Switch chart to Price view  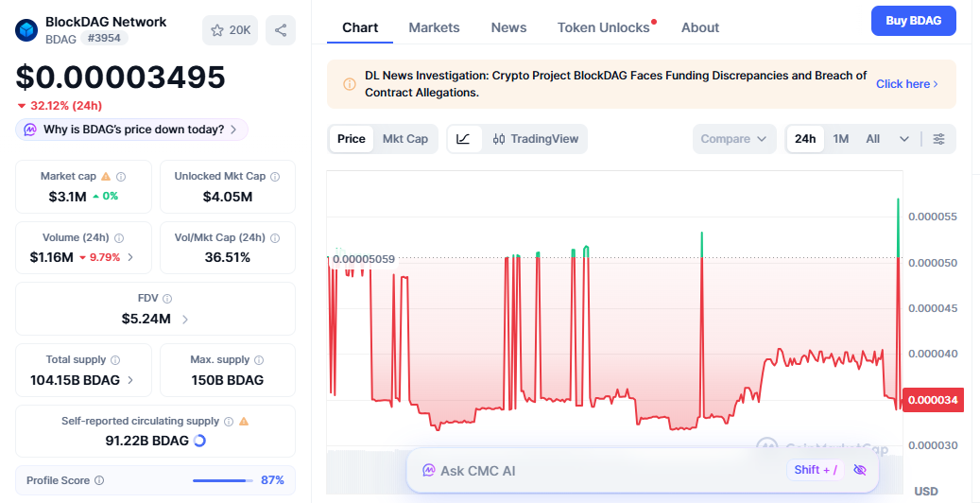pos(352,139)
